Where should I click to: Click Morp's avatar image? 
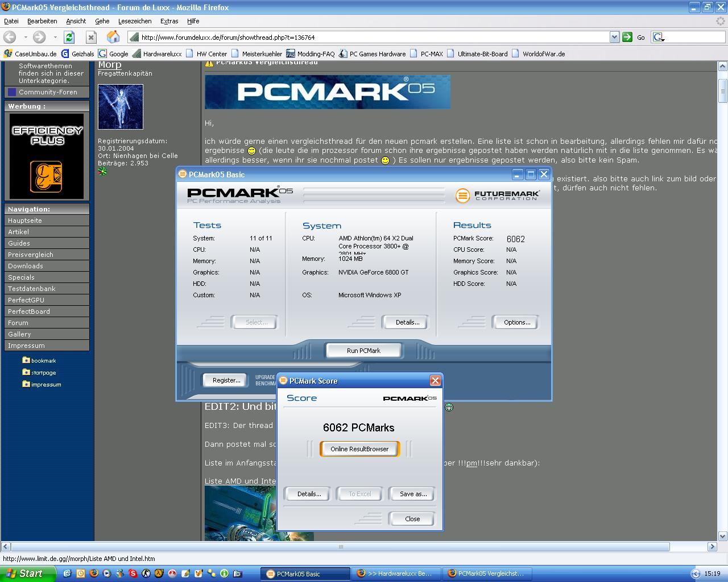121,107
